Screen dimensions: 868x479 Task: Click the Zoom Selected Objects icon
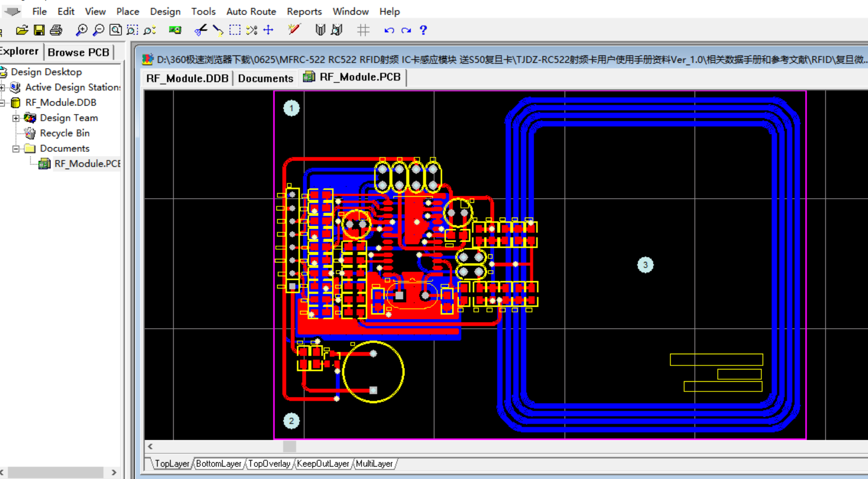click(x=150, y=30)
